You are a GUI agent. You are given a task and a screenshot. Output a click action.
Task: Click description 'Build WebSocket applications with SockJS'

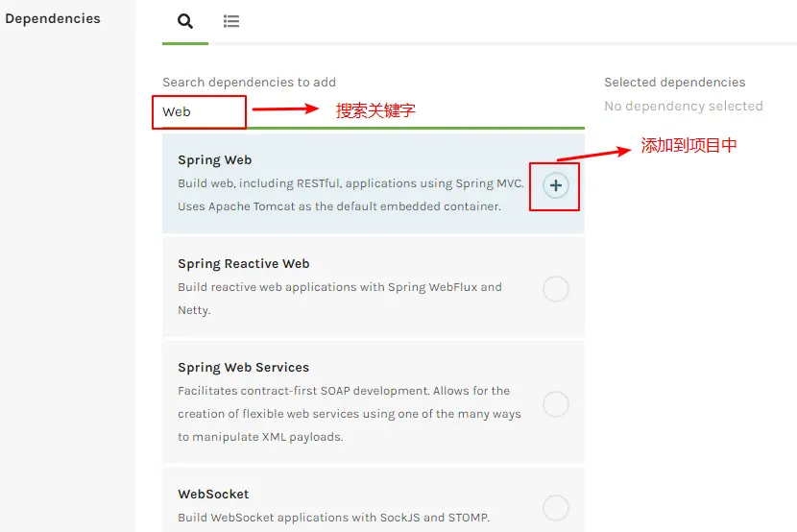pyautogui.click(x=333, y=518)
